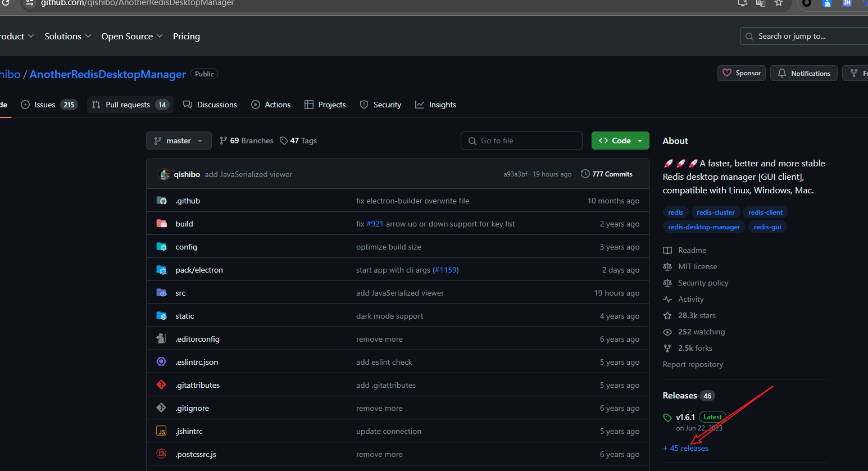Open the master branch dropdown
Image resolution: width=868 pixels, height=471 pixels.
(x=179, y=141)
